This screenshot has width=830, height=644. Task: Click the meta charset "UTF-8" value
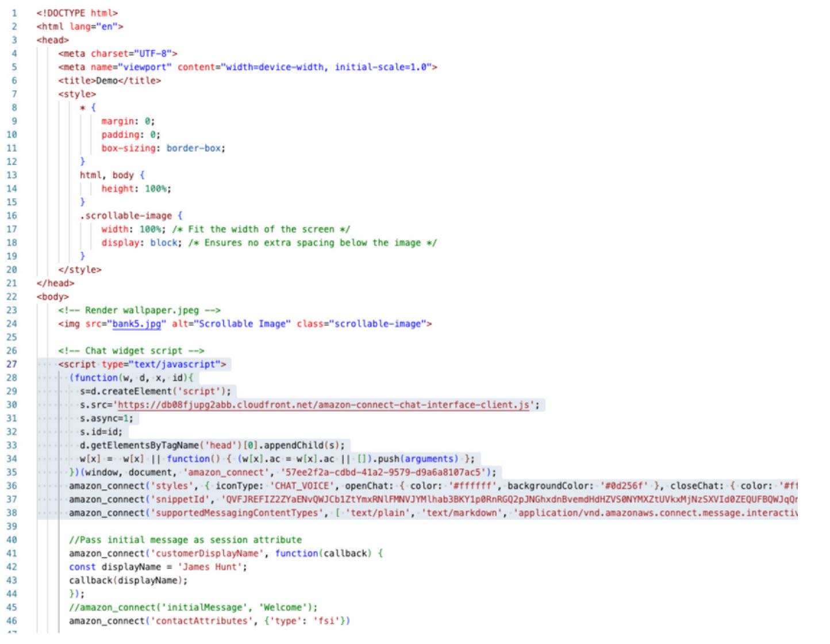[x=153, y=53]
